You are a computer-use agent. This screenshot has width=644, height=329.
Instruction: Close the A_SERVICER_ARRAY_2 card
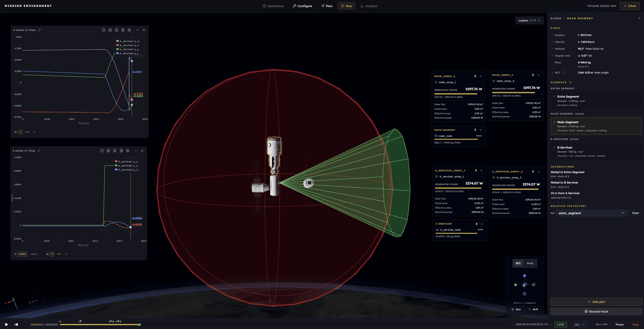[539, 172]
